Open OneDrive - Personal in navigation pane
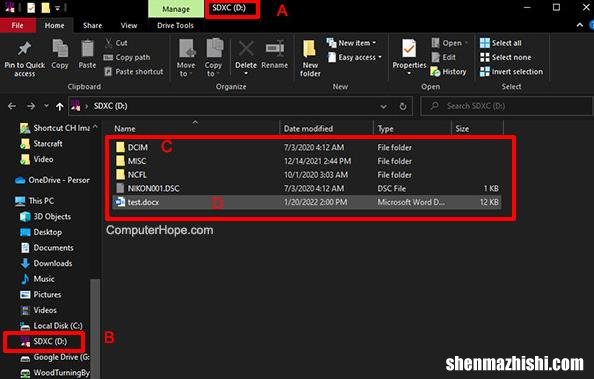Screen dimensions: 594x379 click(52, 180)
